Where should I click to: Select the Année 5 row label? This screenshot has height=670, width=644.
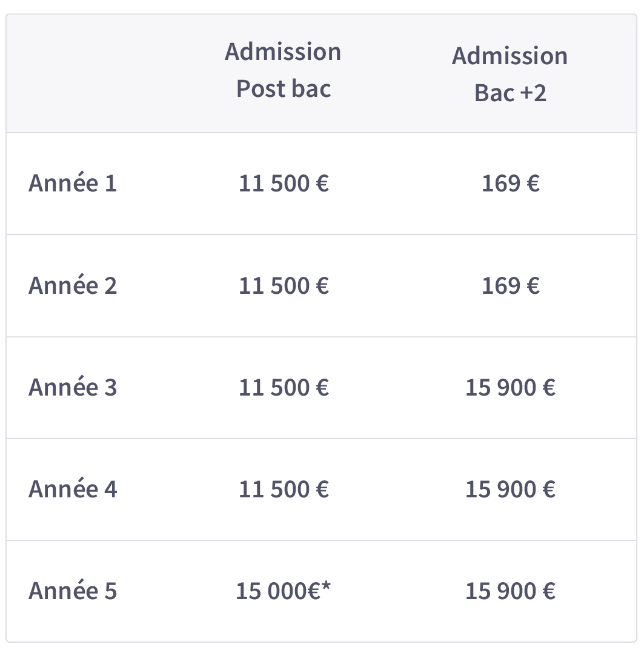coord(73,591)
